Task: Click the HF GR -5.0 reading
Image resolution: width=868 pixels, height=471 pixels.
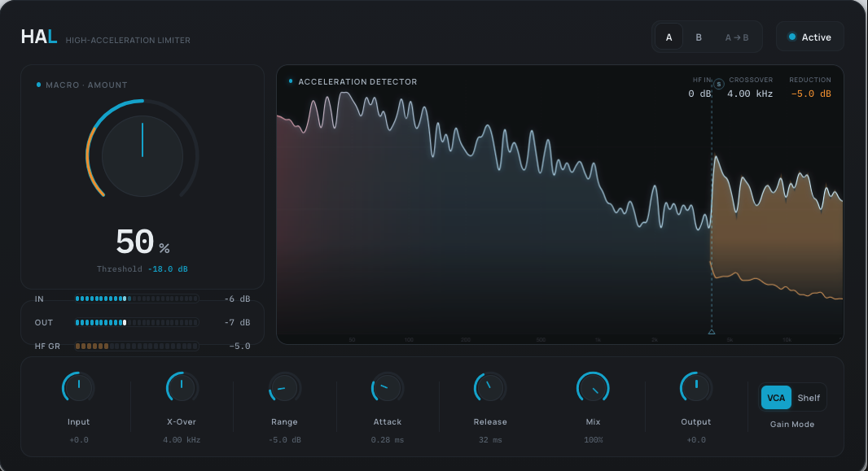Action: pyautogui.click(x=239, y=346)
